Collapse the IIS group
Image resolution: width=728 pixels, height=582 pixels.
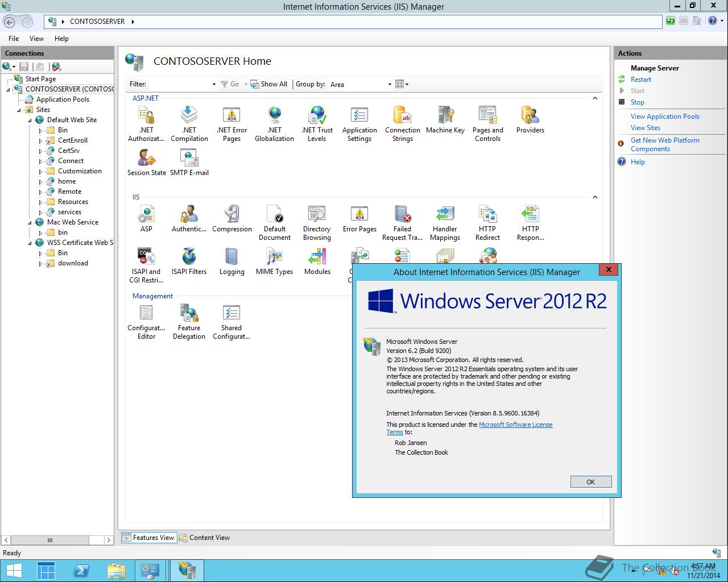[595, 197]
